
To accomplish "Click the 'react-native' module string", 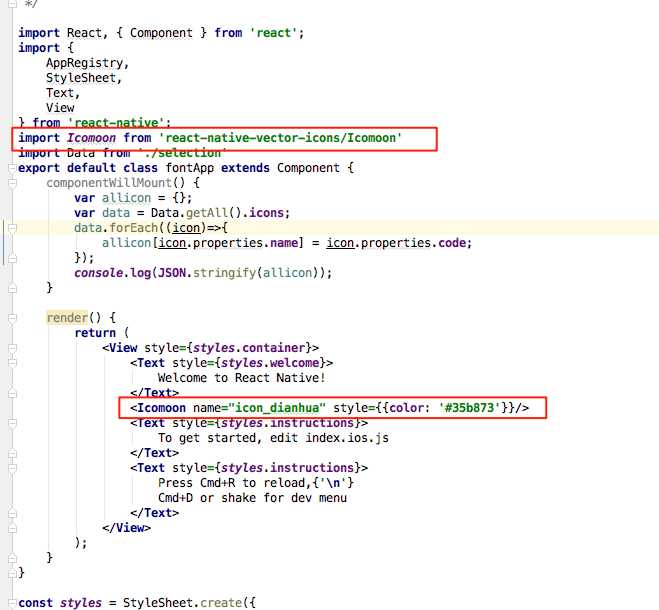I will 116,123.
